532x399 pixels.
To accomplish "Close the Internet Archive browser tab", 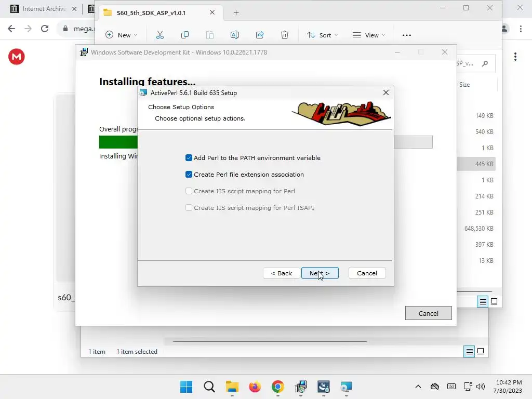I will pyautogui.click(x=74, y=9).
